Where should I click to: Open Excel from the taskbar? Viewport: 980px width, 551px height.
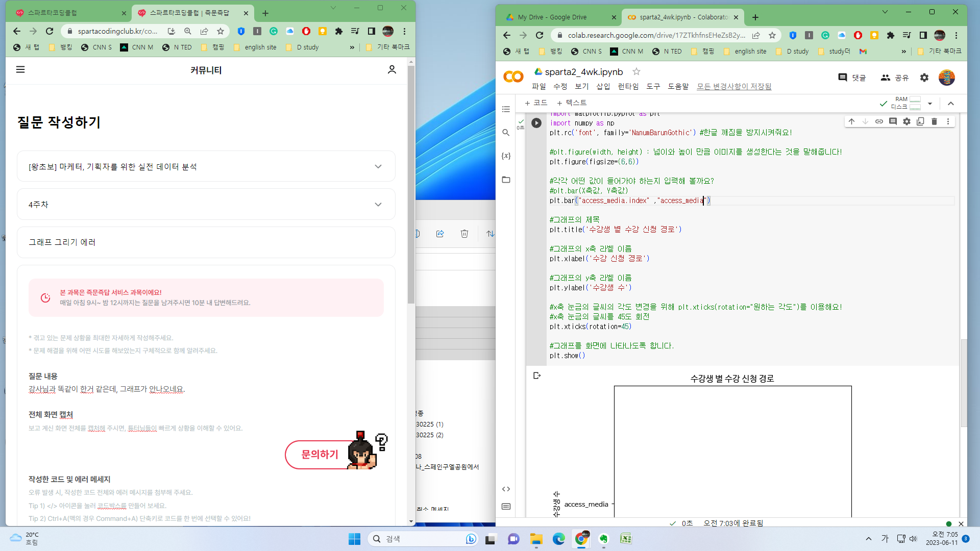tap(626, 539)
